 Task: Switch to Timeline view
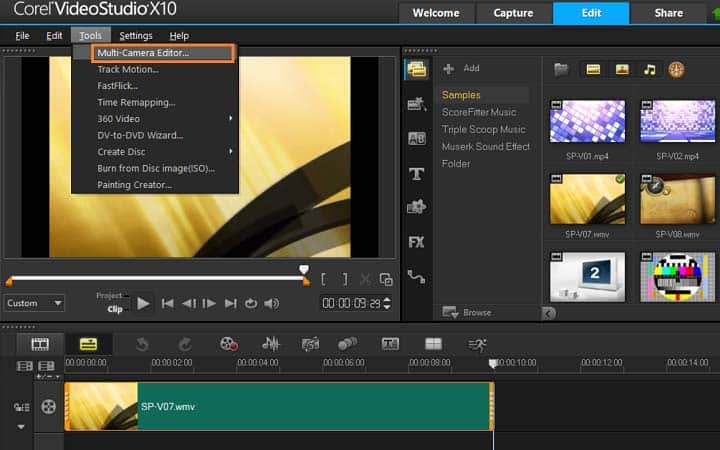tap(89, 344)
